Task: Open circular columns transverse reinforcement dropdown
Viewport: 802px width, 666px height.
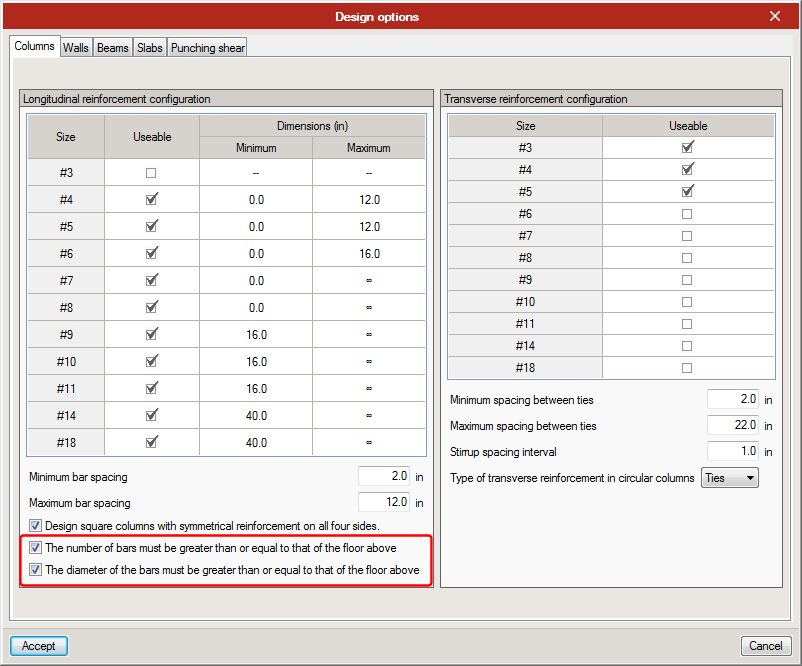Action: tap(730, 478)
